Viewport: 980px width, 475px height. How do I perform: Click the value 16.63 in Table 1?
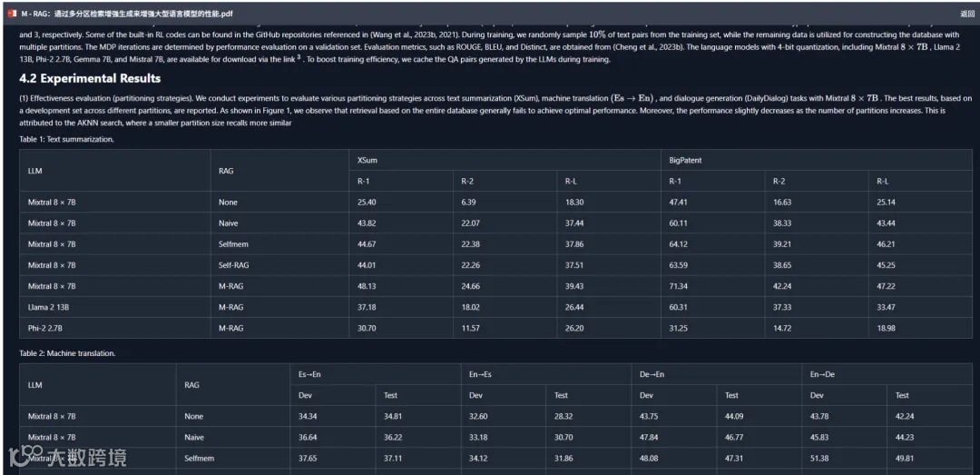tap(782, 203)
